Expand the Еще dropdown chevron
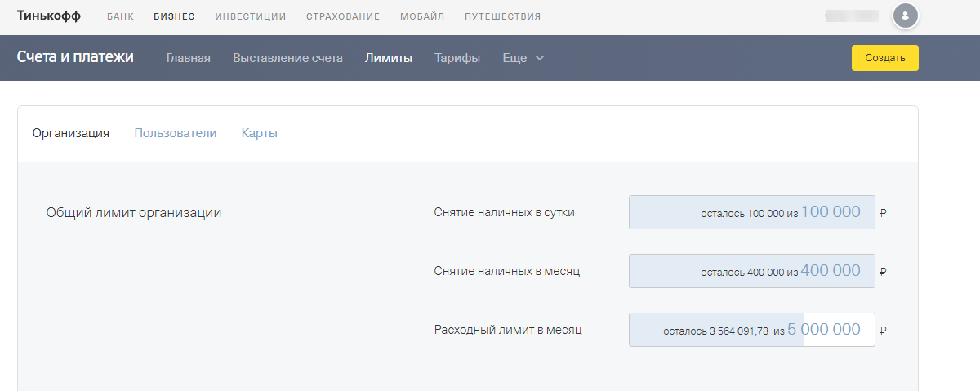980x391 pixels. 539,58
